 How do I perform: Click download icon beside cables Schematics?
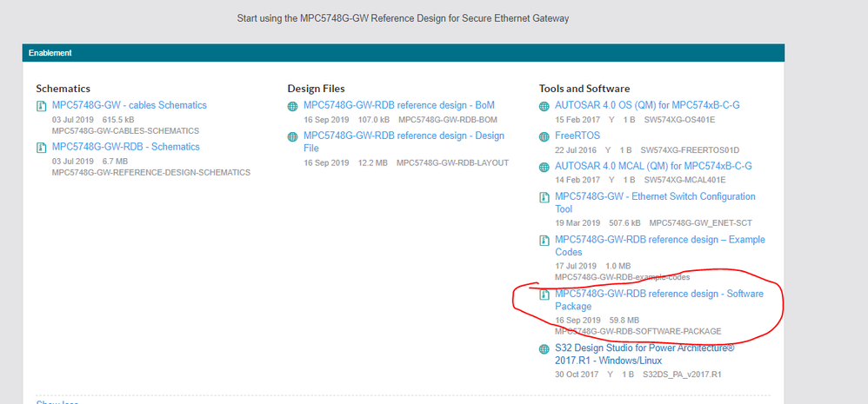(41, 105)
